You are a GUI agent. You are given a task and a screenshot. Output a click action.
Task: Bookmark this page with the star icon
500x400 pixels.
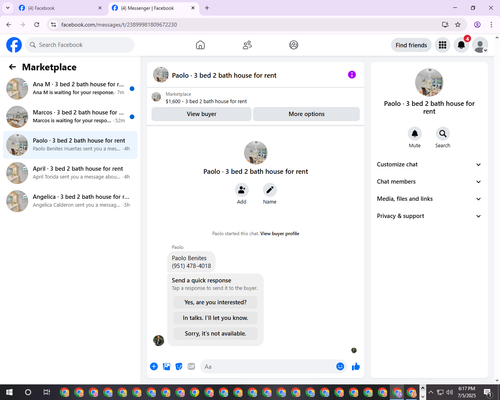458,25
